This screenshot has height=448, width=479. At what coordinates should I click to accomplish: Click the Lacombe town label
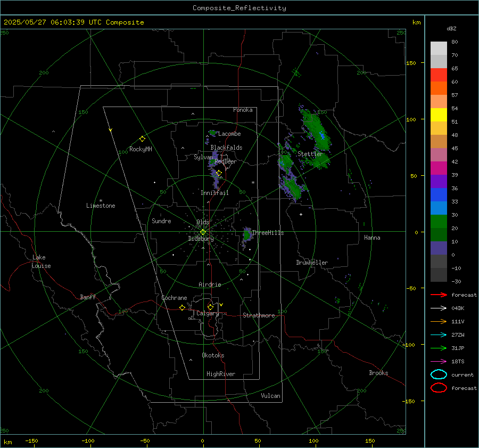tap(229, 134)
